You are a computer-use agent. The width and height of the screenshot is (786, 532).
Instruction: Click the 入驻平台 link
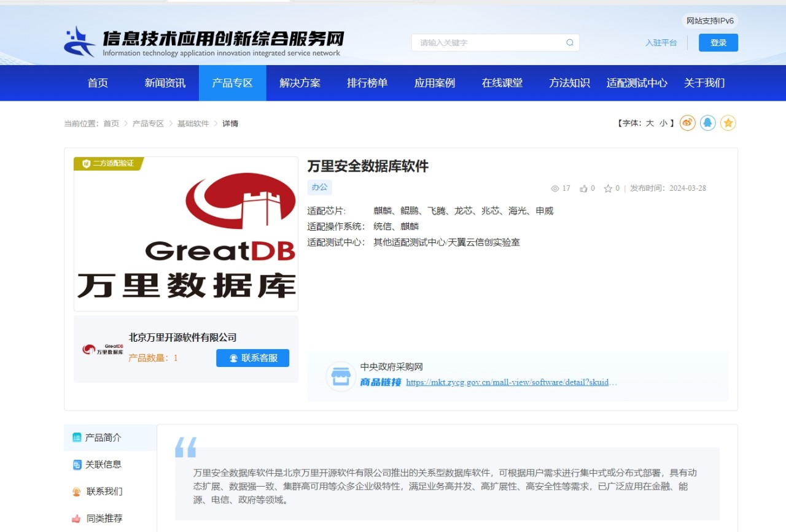pos(661,43)
